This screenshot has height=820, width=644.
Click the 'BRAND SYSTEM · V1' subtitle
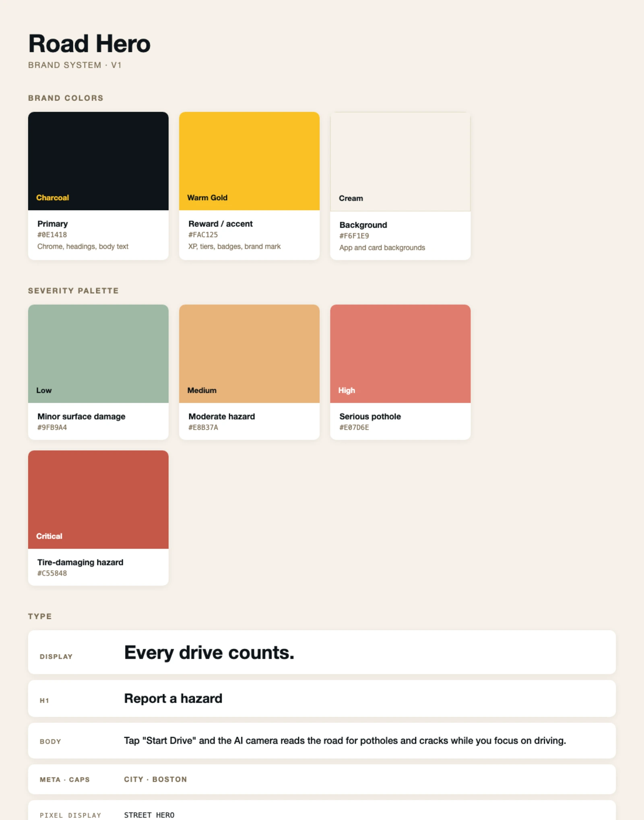[x=75, y=65]
